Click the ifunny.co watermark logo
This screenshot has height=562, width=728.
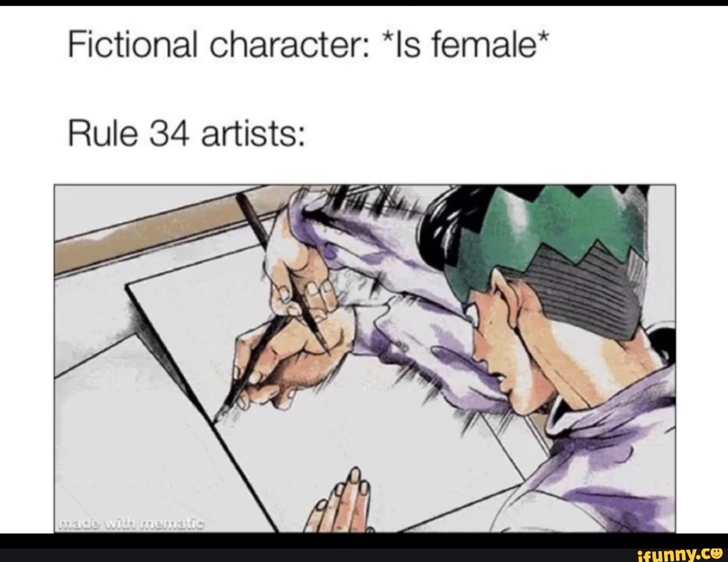681,553
